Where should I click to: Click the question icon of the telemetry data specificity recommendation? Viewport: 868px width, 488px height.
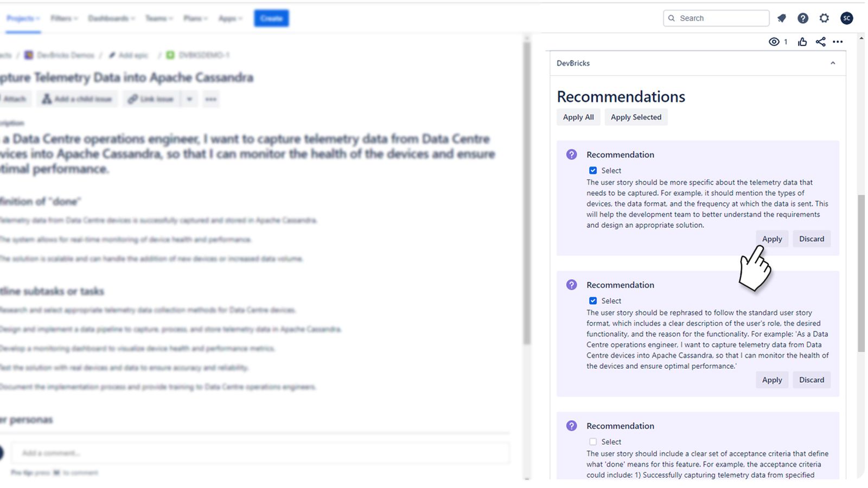(x=572, y=155)
